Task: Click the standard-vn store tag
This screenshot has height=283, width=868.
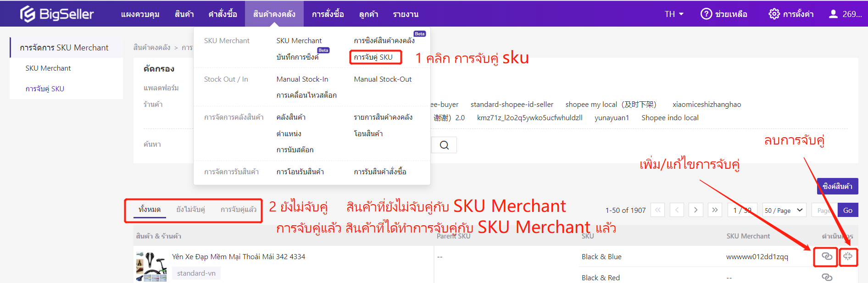Action: (196, 273)
